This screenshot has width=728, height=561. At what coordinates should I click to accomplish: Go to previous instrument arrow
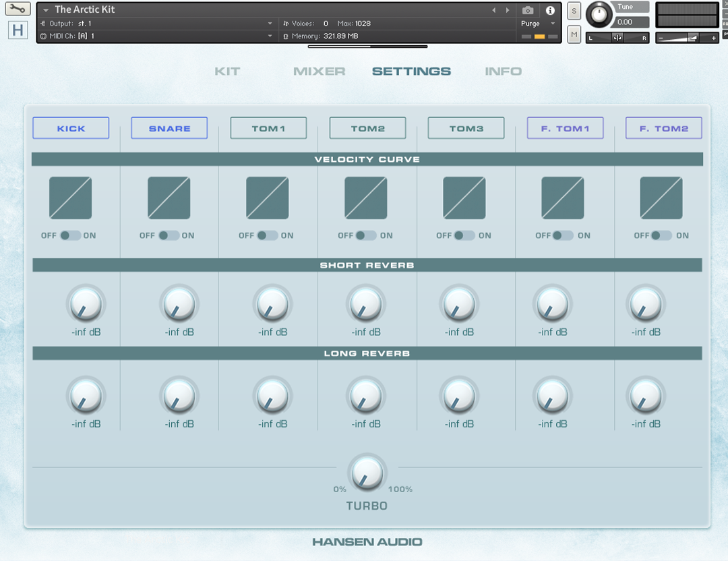(493, 10)
